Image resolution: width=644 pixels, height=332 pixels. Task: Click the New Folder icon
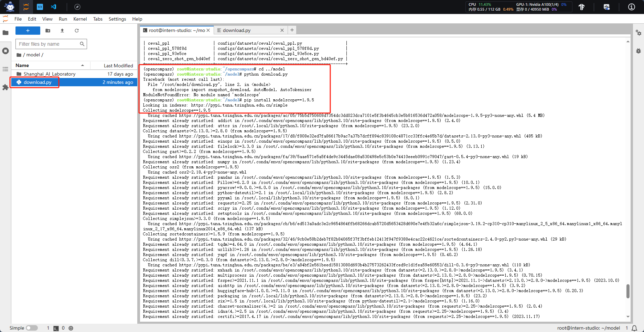point(48,31)
